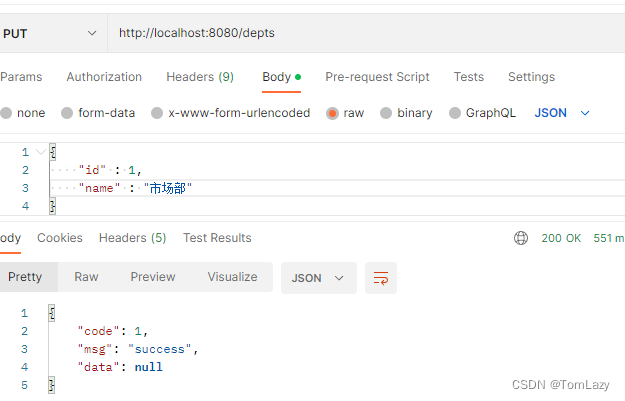Choose x-www-form-urlencoded body type
Viewport: 625px width, 401px height.
point(157,113)
